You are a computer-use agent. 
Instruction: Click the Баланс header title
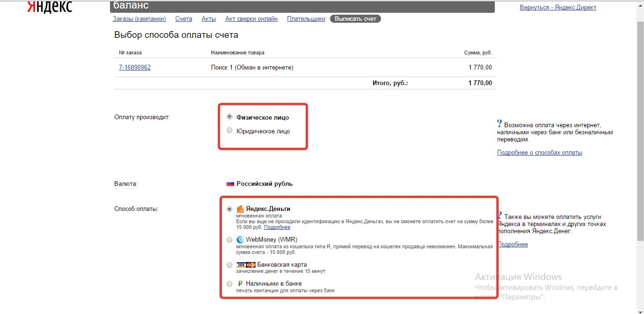(x=131, y=6)
